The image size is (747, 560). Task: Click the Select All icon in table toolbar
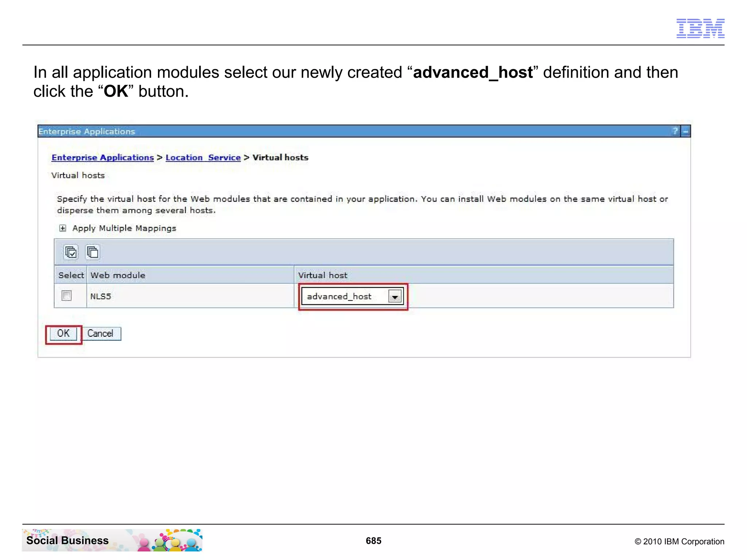(x=71, y=252)
